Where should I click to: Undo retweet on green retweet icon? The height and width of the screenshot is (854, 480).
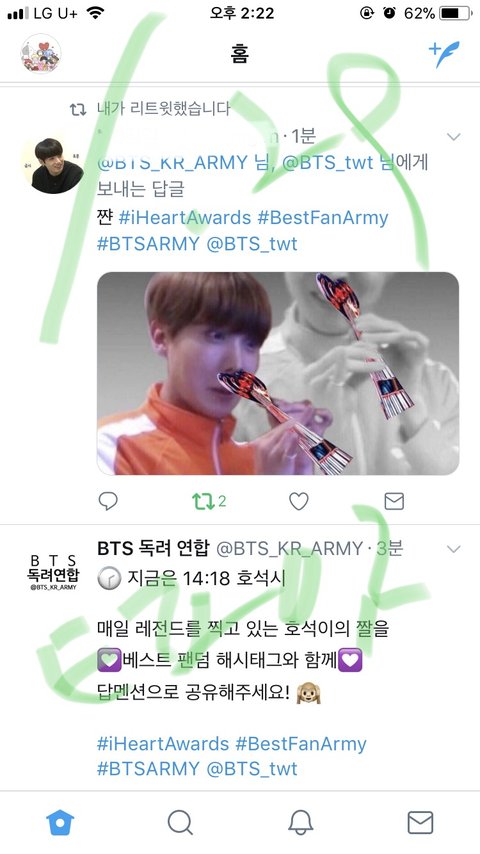point(203,501)
